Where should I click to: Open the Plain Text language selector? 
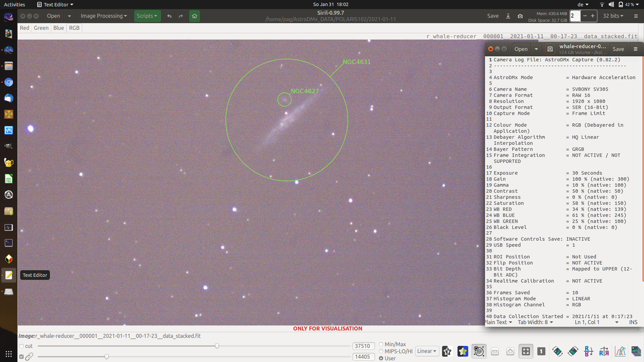tap(498, 322)
